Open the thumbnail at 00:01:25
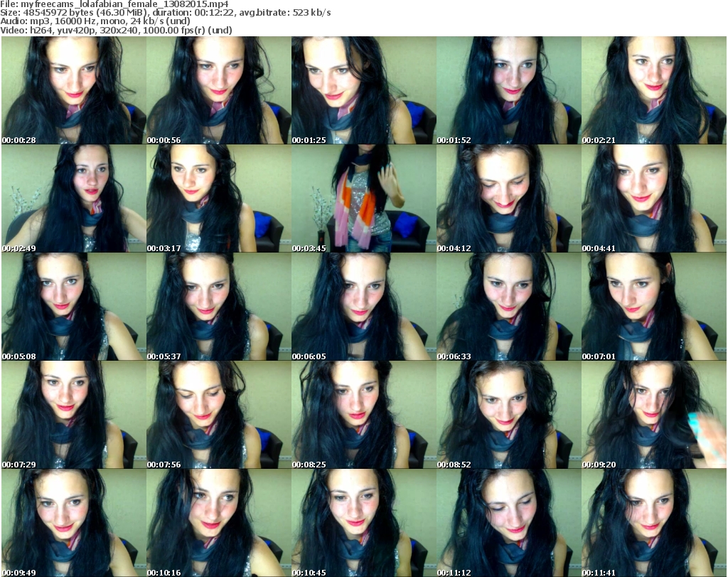 pyautogui.click(x=363, y=90)
